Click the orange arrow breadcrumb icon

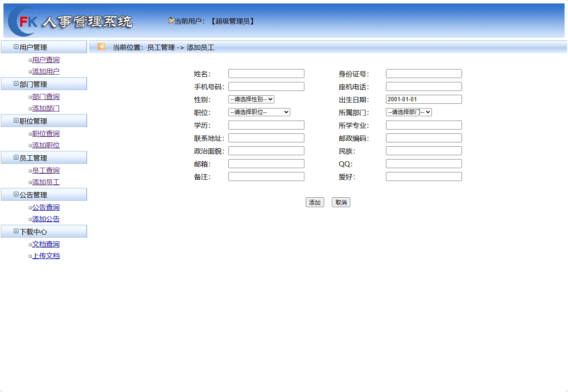coord(100,47)
